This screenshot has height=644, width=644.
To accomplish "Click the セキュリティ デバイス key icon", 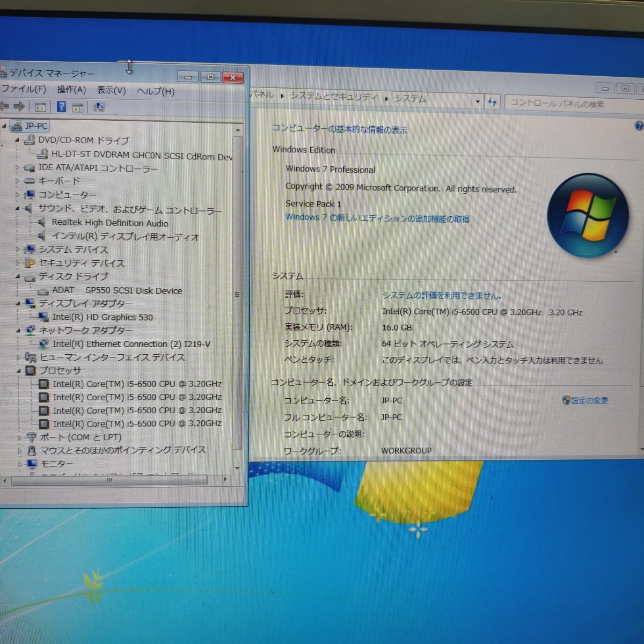I will [x=30, y=263].
